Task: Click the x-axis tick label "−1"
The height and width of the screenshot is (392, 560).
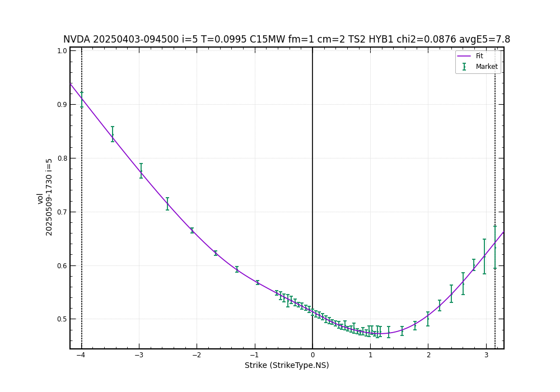Action: click(255, 355)
